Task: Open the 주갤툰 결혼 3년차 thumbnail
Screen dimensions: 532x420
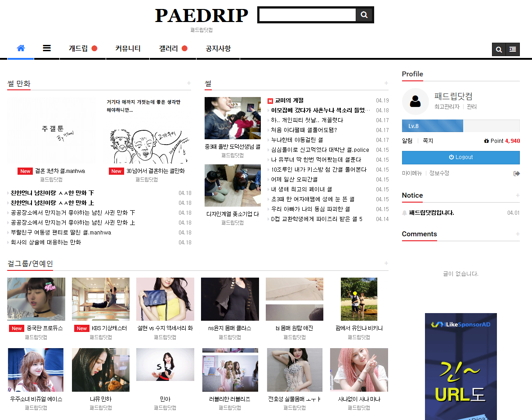Action: coord(51,130)
